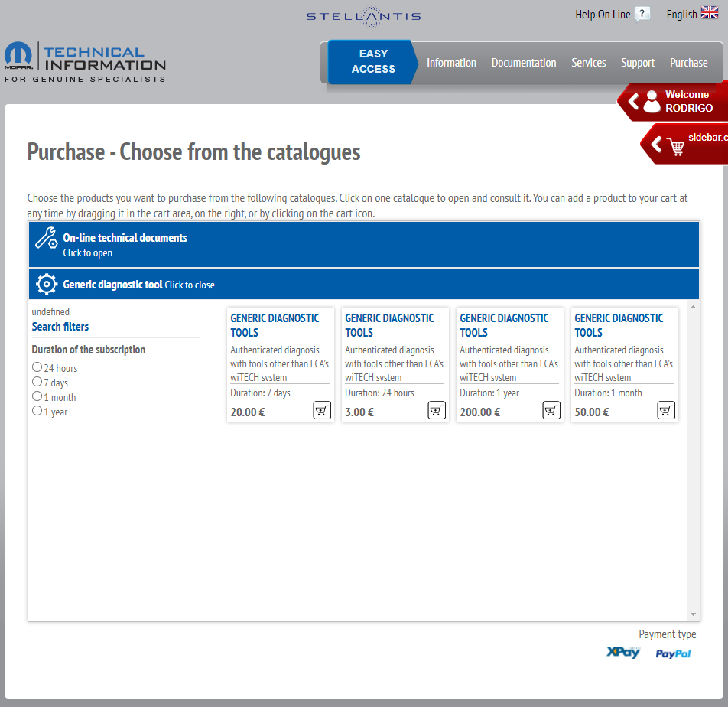
Task: Click the gear icon for Generic diagnostic tool
Action: [x=47, y=284]
